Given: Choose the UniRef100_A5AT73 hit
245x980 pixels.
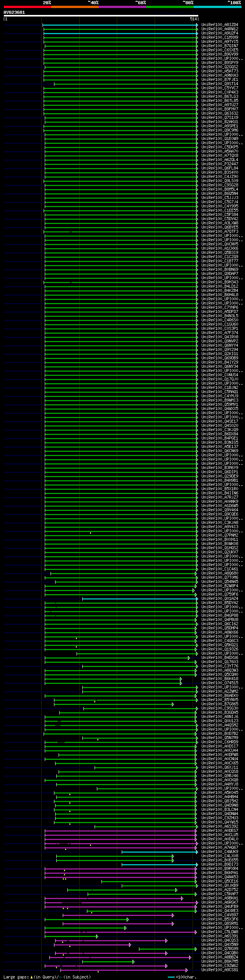Looking at the screenshot, I should point(220,71).
